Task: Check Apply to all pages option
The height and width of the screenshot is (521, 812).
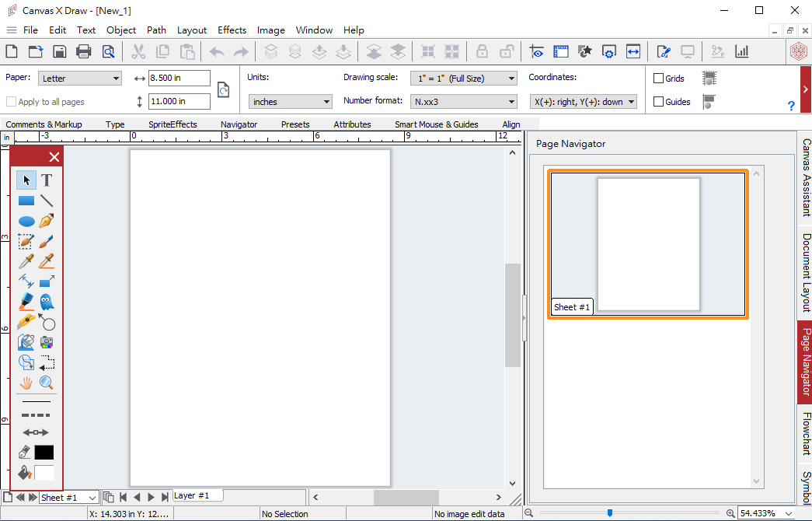Action: coord(11,102)
